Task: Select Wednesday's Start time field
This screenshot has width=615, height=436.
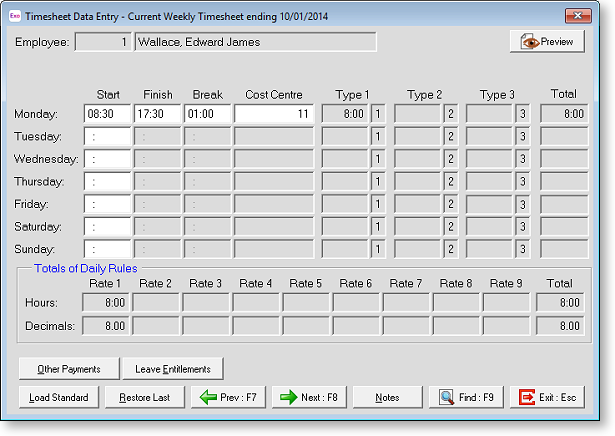Action: 107,159
